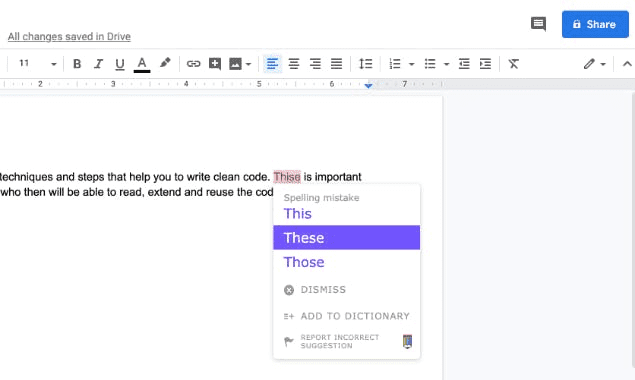The width and height of the screenshot is (635, 380).
Task: Insert a link
Action: pos(193,64)
